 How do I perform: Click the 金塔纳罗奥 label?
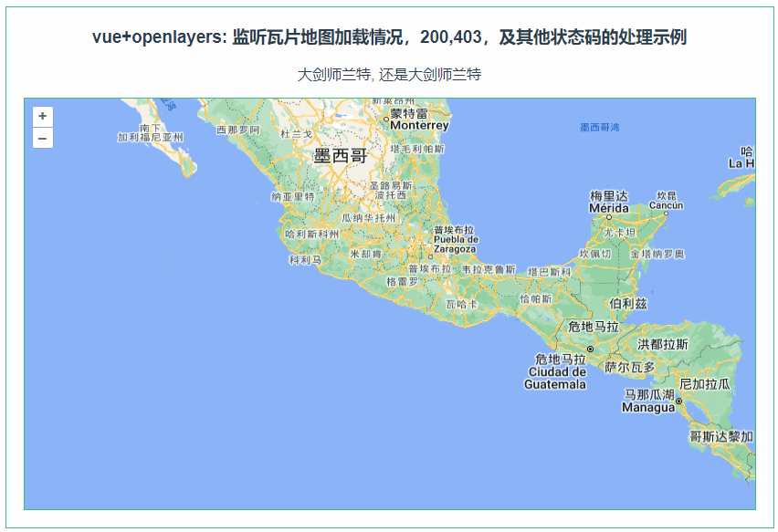657,254
